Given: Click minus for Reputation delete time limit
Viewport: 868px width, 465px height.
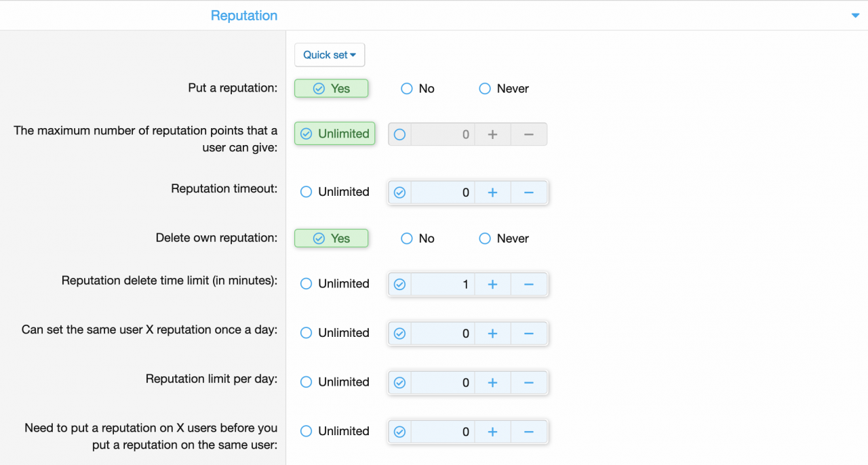Looking at the screenshot, I should pyautogui.click(x=529, y=284).
